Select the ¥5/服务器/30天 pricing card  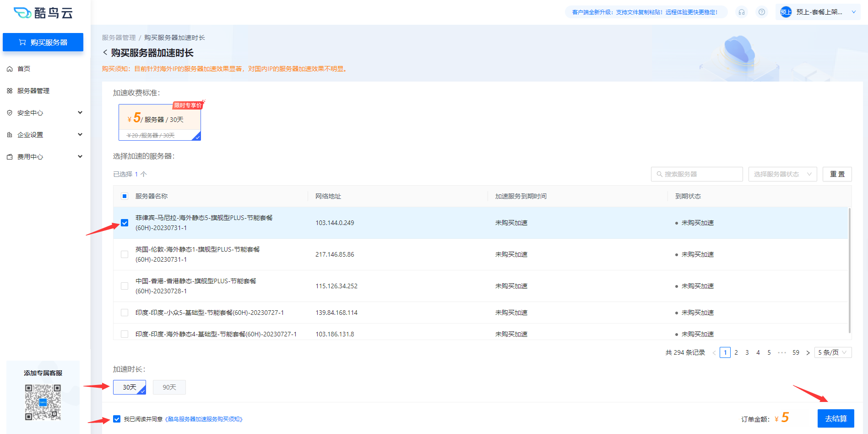click(x=160, y=122)
